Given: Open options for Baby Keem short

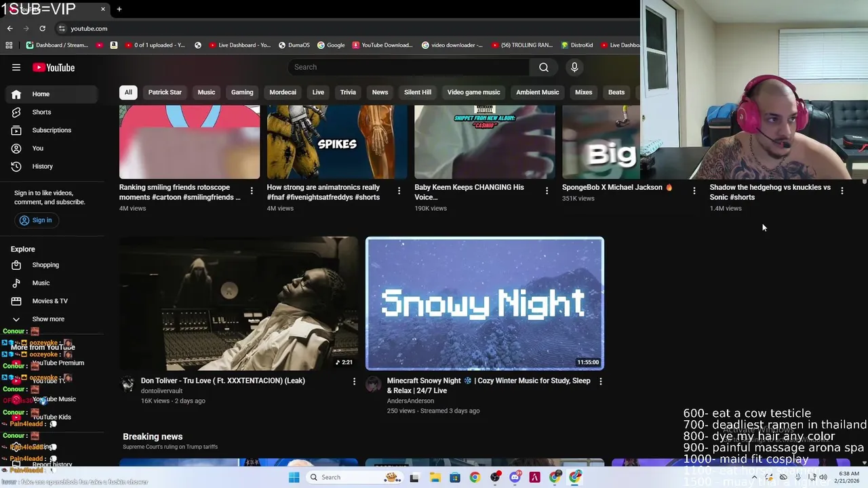Looking at the screenshot, I should coord(547,191).
